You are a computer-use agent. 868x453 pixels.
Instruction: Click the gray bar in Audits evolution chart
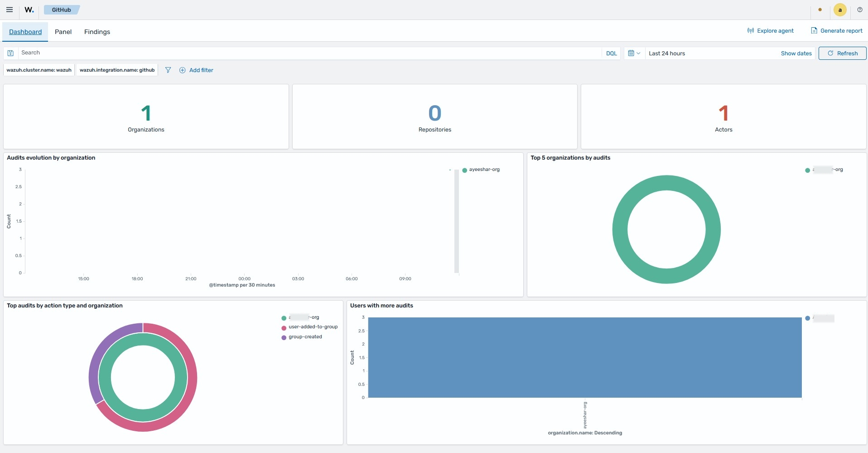click(x=457, y=221)
